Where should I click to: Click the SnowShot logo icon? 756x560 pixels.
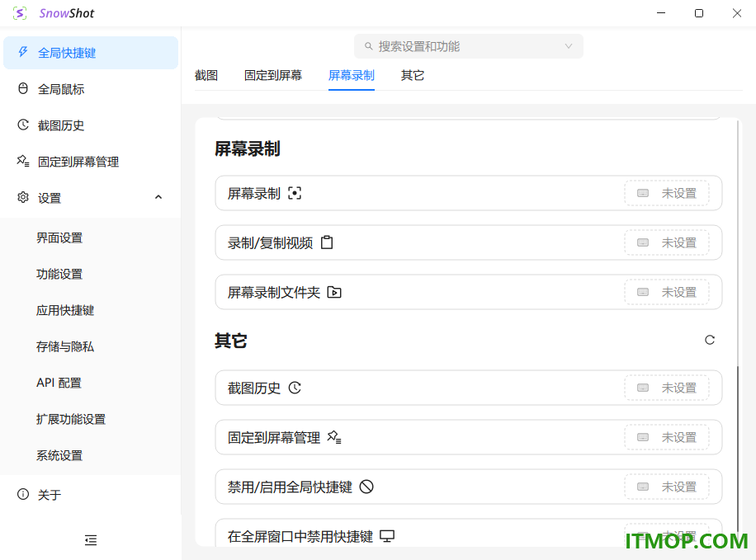pyautogui.click(x=20, y=13)
